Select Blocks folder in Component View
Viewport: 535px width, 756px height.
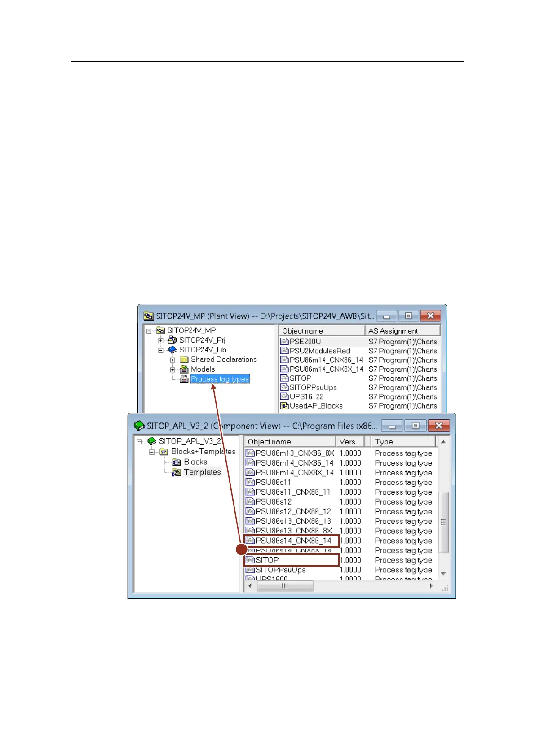click(195, 462)
